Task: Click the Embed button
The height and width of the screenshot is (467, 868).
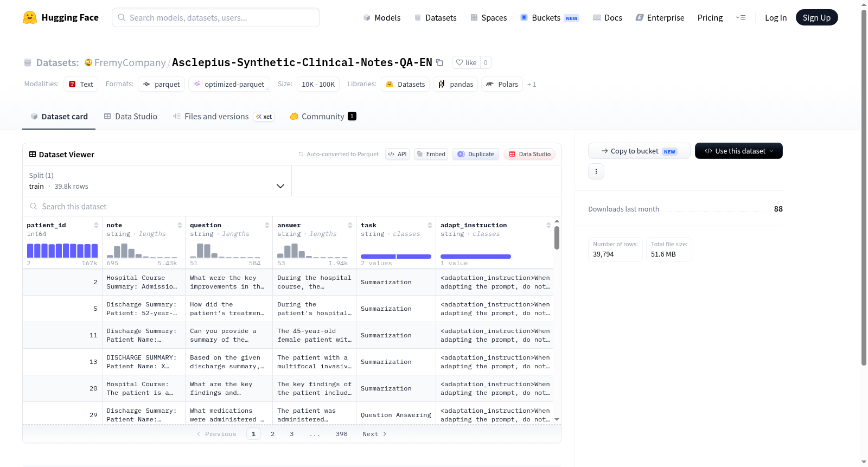Action: coord(431,154)
